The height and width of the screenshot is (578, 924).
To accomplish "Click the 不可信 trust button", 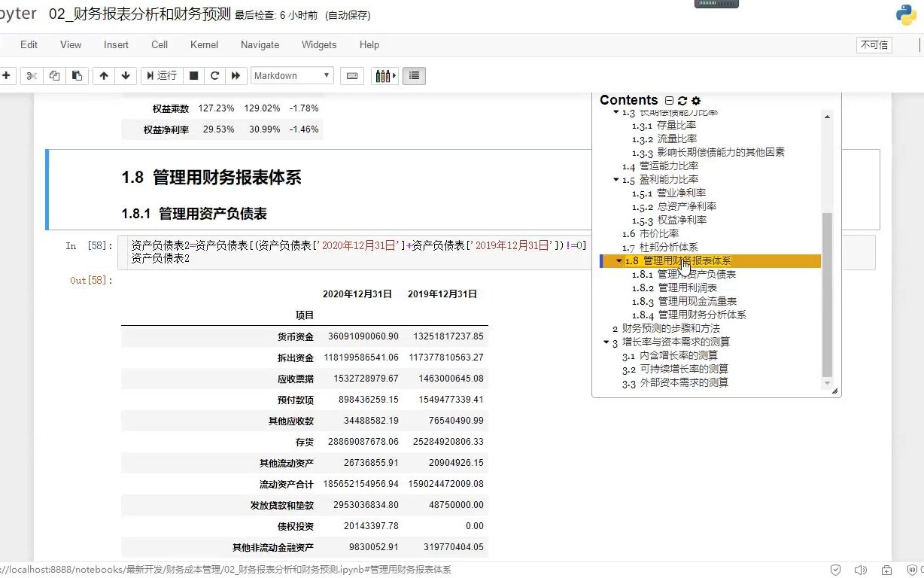I will pos(874,44).
